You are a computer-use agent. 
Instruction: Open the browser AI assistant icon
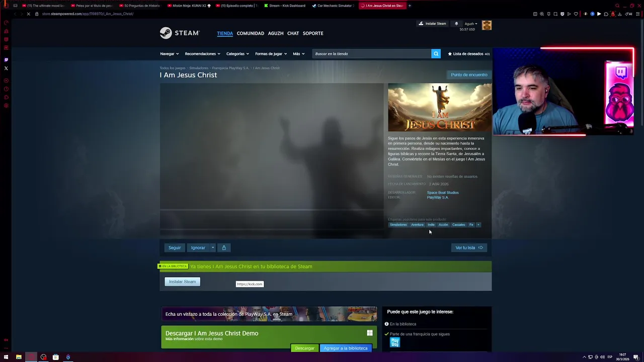click(629, 14)
